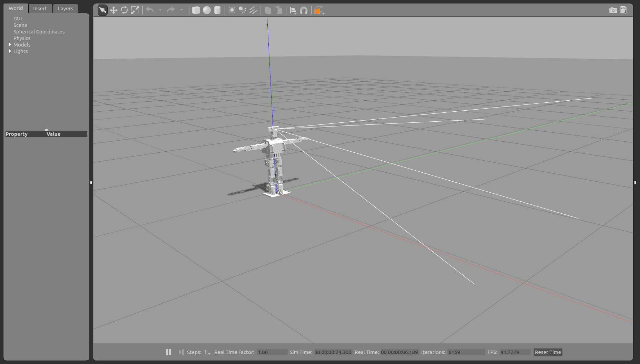
Task: Insert a sphere shape
Action: point(207,10)
